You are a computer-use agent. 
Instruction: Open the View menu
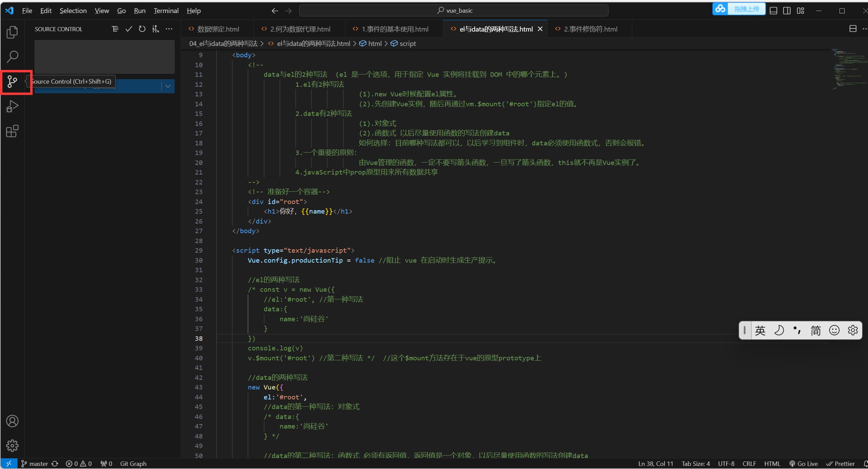click(102, 11)
